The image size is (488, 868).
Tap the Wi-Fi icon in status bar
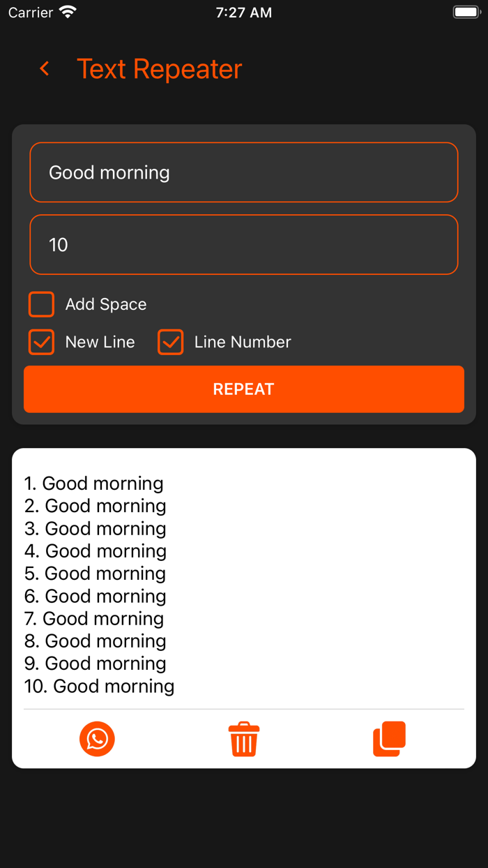pyautogui.click(x=68, y=12)
